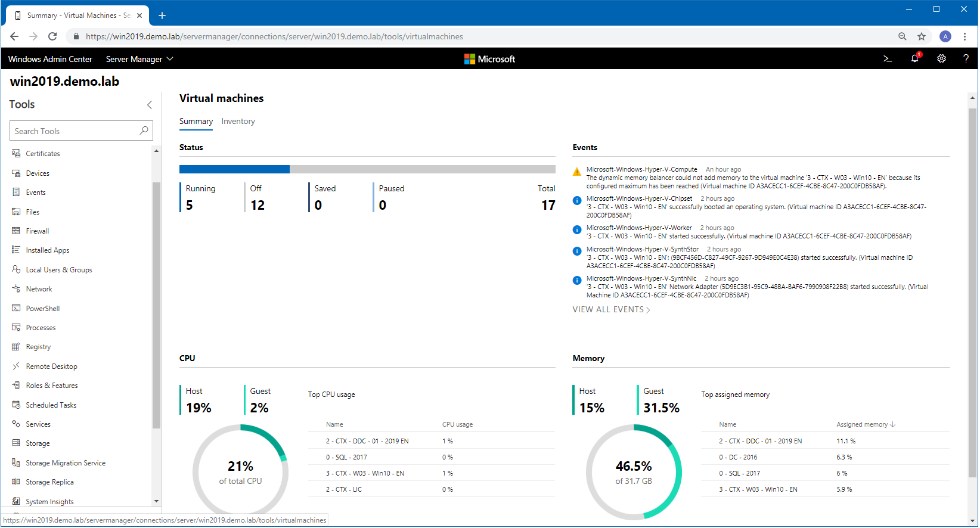Image resolution: width=980 pixels, height=528 pixels.
Task: Expand the Server Manager dropdown
Action: 139,59
